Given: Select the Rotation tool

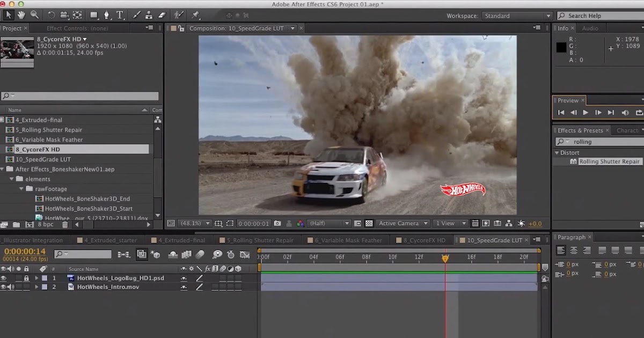Looking at the screenshot, I should point(52,15).
